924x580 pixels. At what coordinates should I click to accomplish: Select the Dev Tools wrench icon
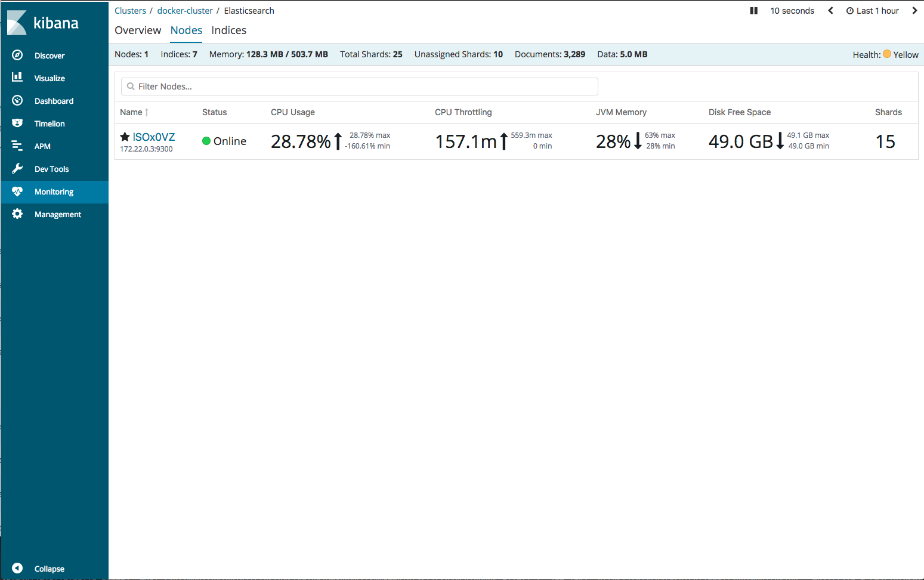17,168
